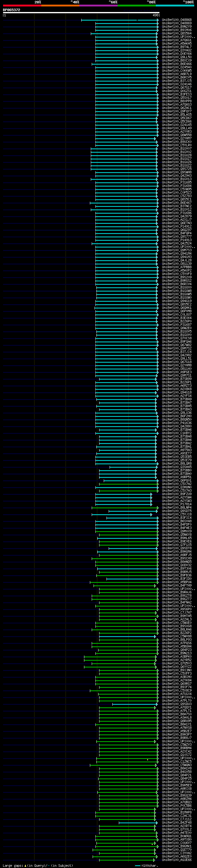Click the green ~80% identity legend bar
Viewport: 197px width, 868px height.
137,6
